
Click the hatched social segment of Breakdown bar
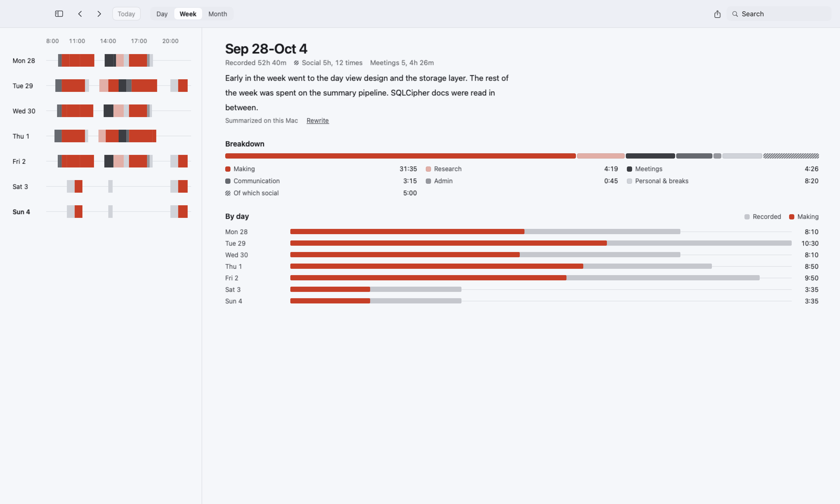coord(791,156)
